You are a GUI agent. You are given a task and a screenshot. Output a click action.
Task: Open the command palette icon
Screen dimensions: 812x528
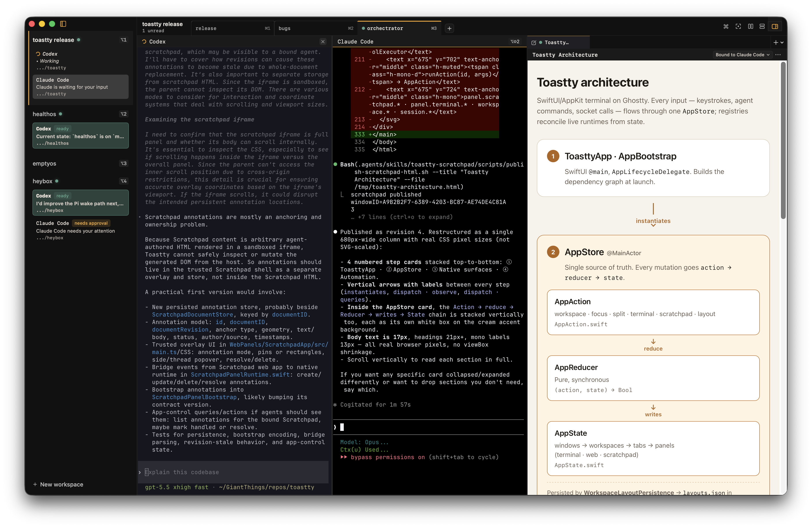(726, 27)
